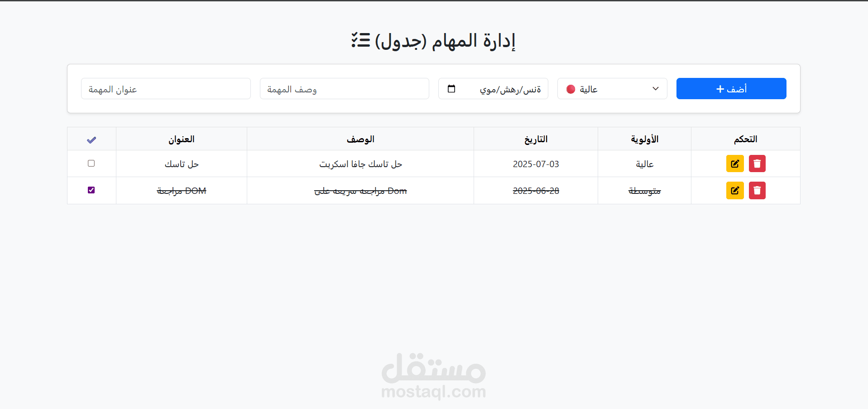Open the calendar icon in the date field

[451, 89]
